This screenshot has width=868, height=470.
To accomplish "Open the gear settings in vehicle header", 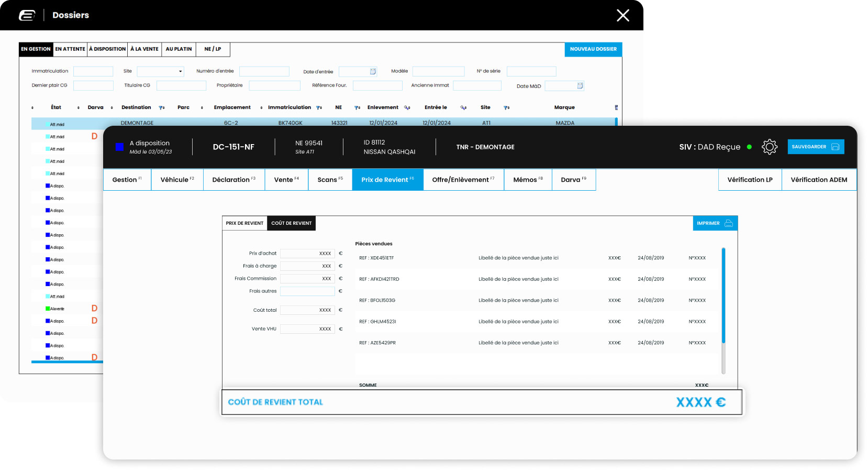I will [x=770, y=147].
